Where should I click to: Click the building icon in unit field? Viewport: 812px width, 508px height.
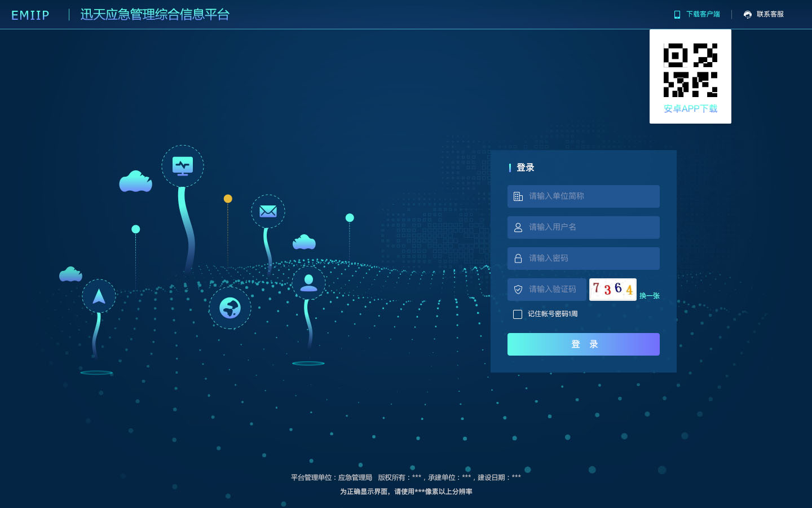click(518, 196)
